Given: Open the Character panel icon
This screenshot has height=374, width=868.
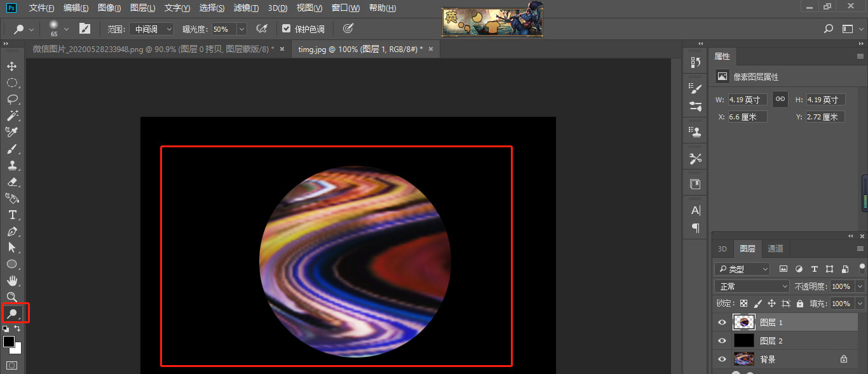Looking at the screenshot, I should pos(695,210).
